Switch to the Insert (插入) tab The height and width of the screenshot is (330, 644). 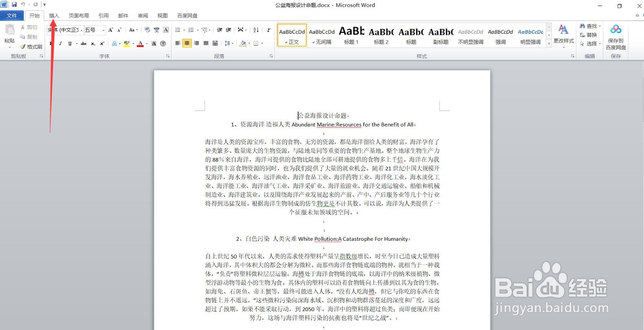(54, 16)
